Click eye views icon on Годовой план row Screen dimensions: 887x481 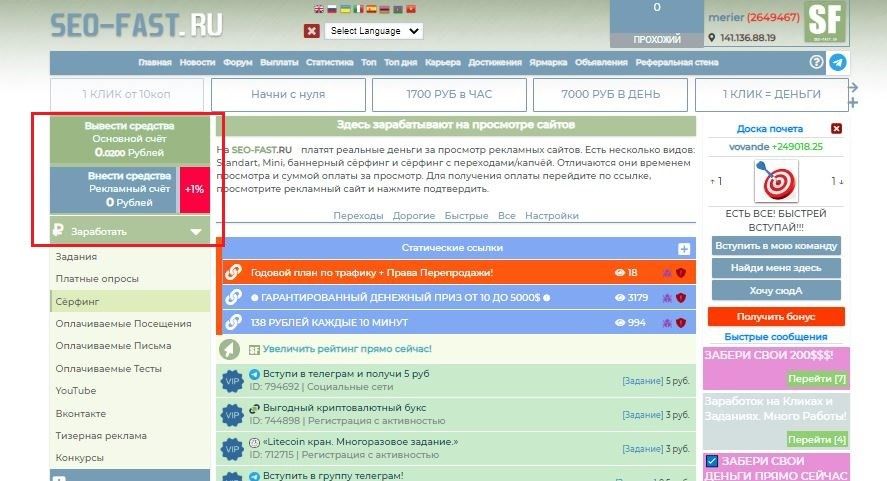[619, 273]
